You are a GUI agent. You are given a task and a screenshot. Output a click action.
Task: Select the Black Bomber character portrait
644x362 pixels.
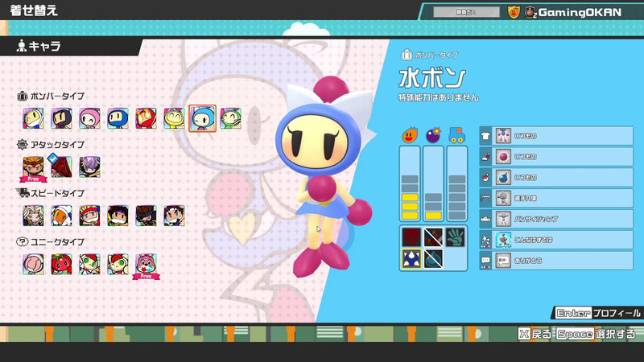coord(62,118)
